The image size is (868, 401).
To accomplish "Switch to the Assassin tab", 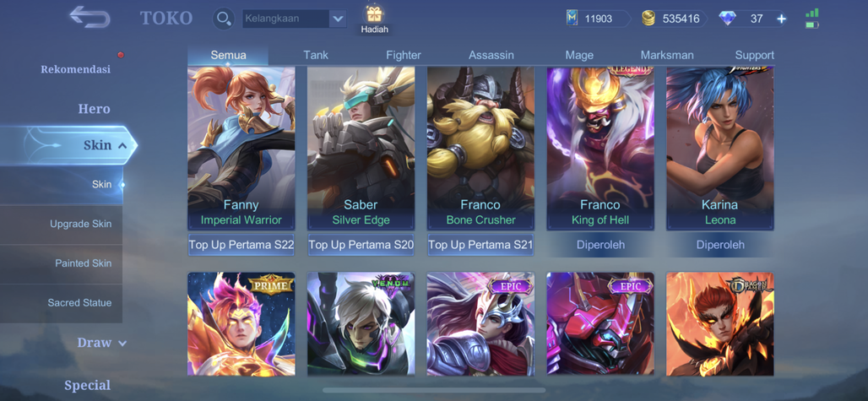I will (491, 56).
